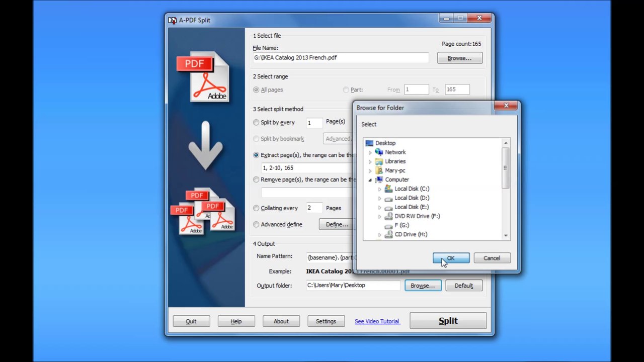Expand the Local Disk (E:) node
Screen dimensions: 644x362
click(x=380, y=207)
